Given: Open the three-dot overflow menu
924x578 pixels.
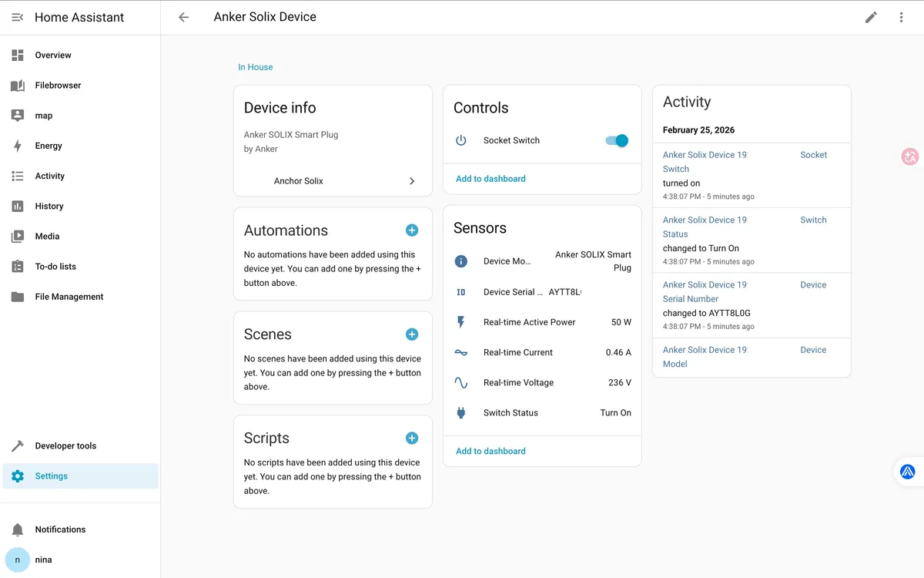Looking at the screenshot, I should pos(901,17).
